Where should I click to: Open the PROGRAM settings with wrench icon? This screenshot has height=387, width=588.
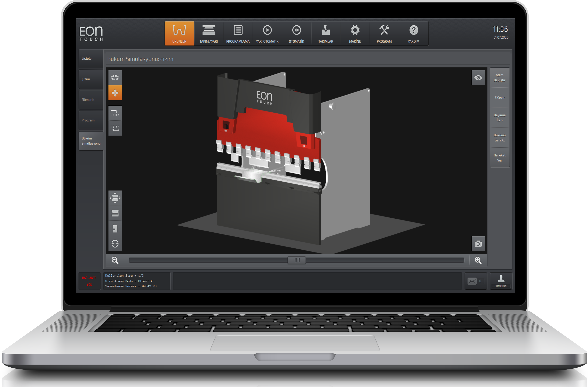pos(384,34)
